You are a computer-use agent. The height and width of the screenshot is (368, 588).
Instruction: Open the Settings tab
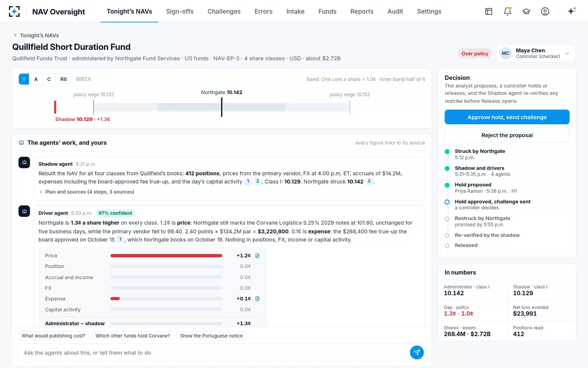pos(429,11)
